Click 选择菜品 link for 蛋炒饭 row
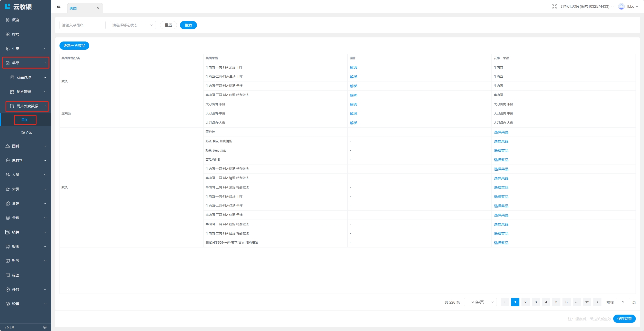 pyautogui.click(x=501, y=132)
